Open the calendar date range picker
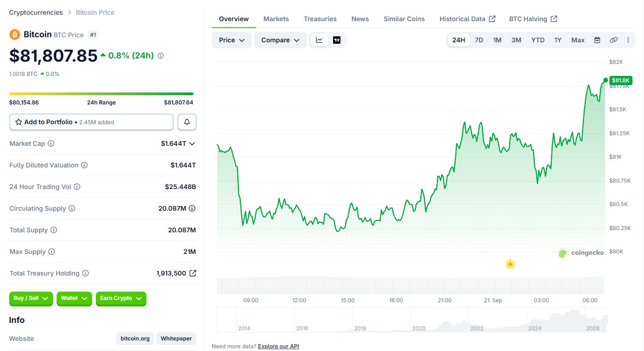The width and height of the screenshot is (644, 351). click(x=597, y=40)
